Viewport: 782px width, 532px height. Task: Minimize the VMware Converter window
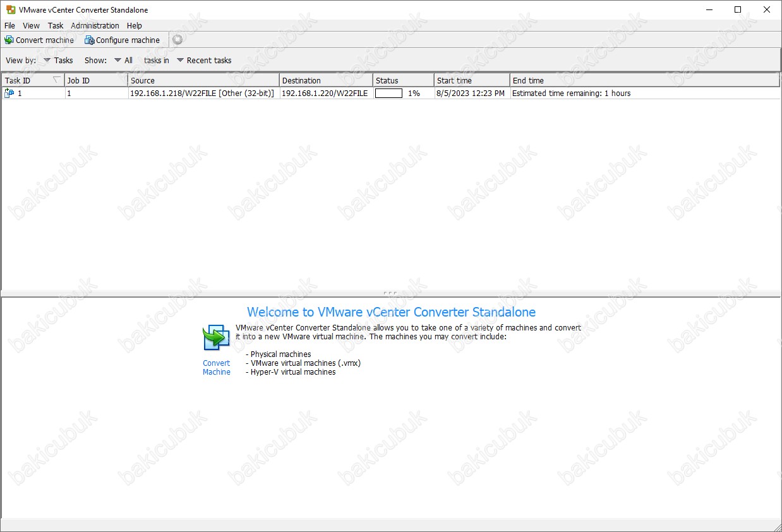pos(709,9)
